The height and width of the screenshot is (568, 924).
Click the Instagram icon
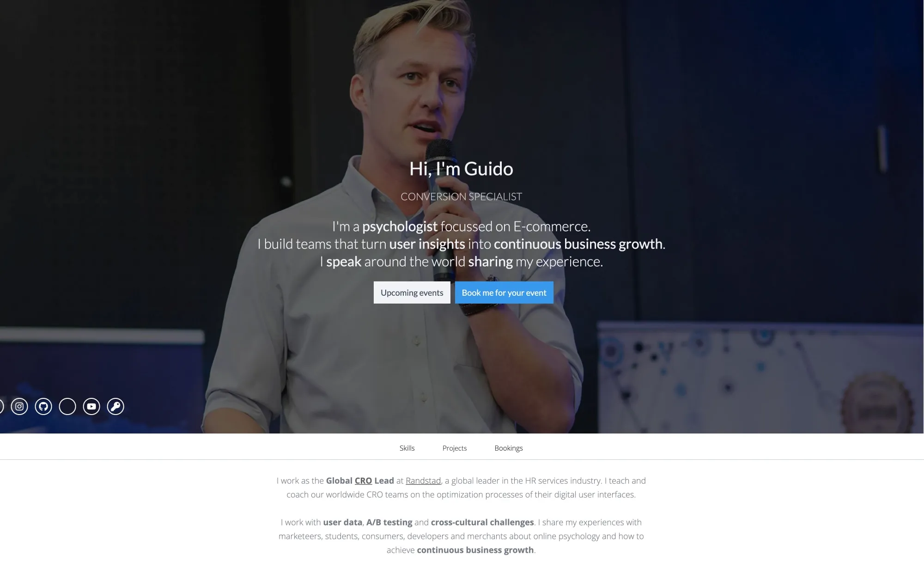20,405
